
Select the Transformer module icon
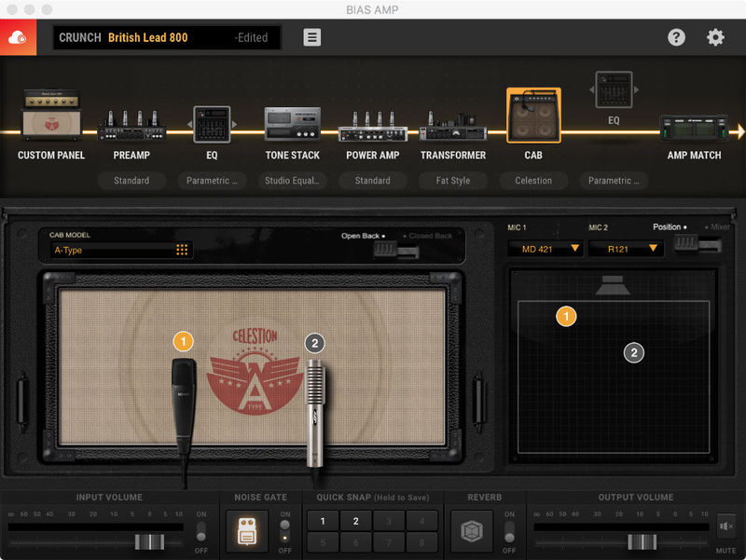(453, 127)
